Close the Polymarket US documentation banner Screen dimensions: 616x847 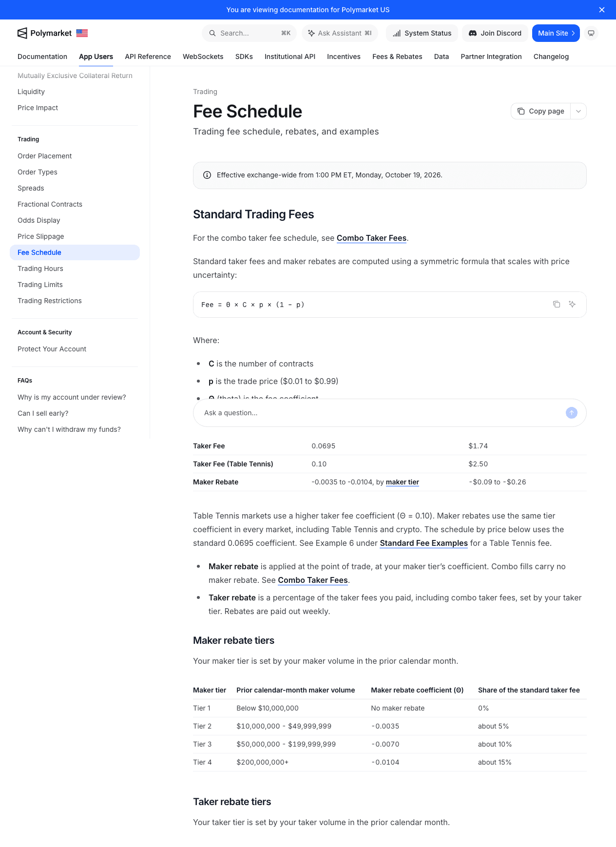pos(602,10)
